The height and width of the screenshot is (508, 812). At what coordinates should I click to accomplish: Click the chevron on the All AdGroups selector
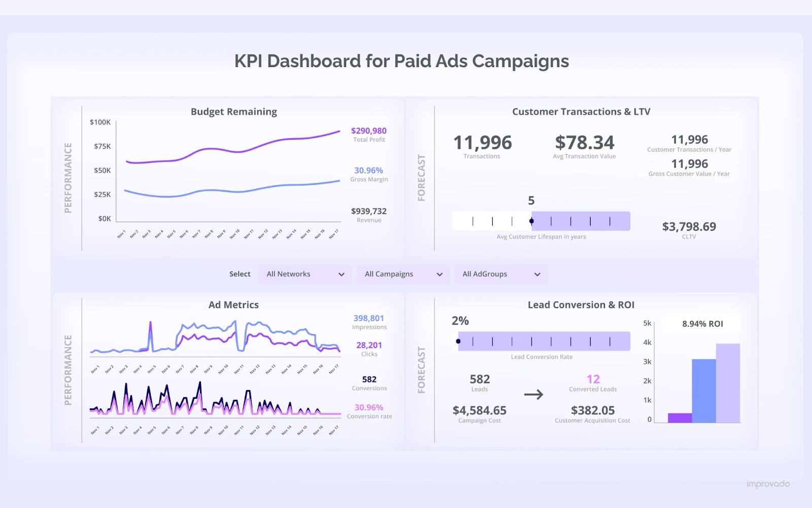[x=537, y=274]
